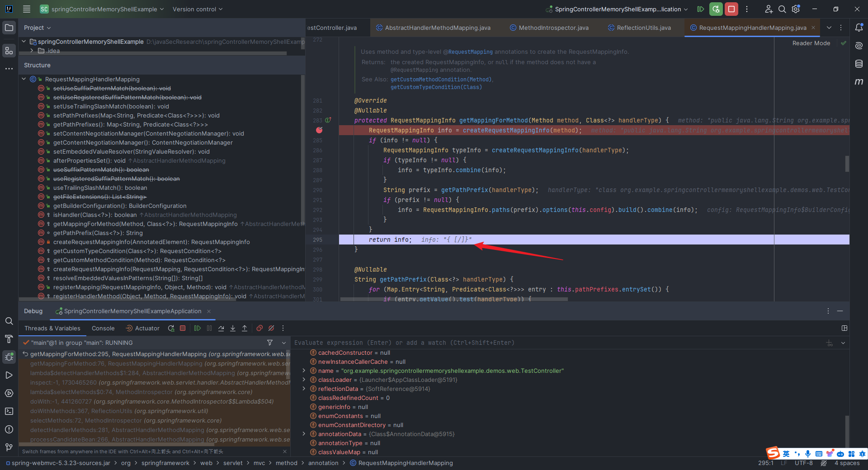Switch to ReflectionUtils.java tab
868x470 pixels.
[x=639, y=28]
